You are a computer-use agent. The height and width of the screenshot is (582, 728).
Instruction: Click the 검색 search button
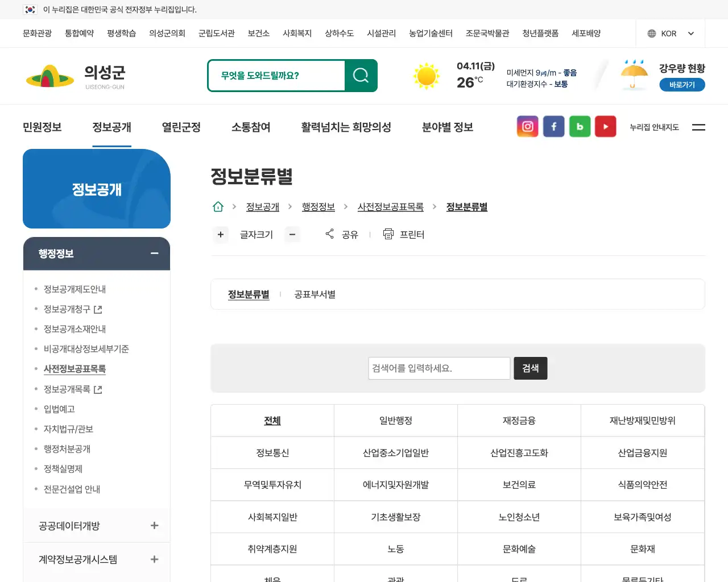(530, 368)
